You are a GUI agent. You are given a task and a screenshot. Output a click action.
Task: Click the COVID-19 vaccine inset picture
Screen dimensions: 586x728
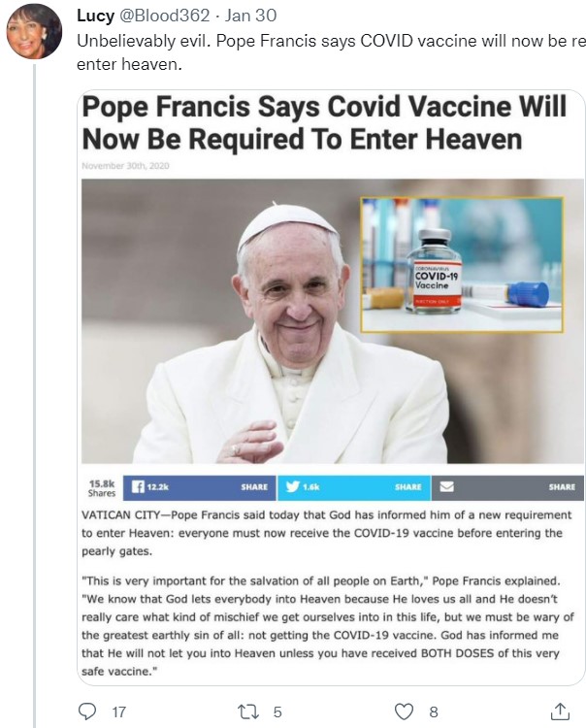point(462,265)
